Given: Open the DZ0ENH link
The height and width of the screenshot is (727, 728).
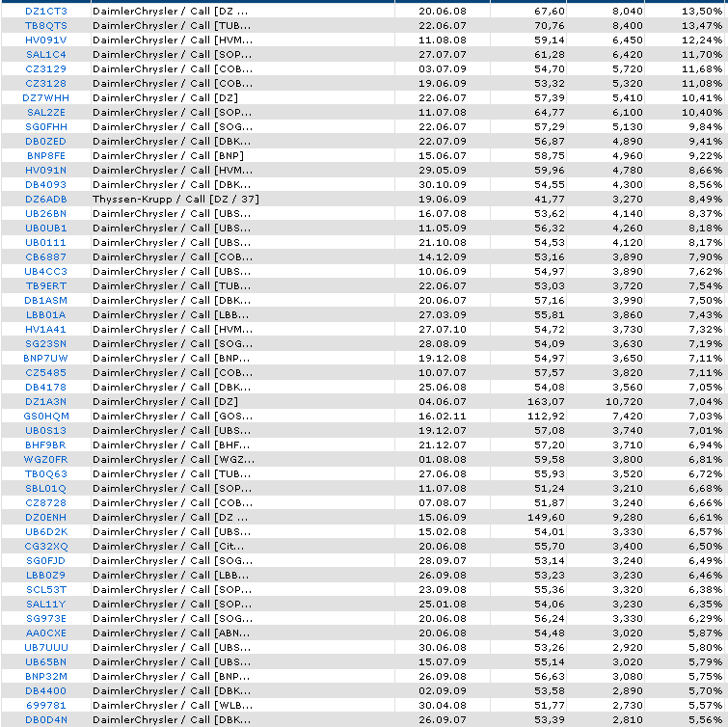Looking at the screenshot, I should (x=46, y=517).
